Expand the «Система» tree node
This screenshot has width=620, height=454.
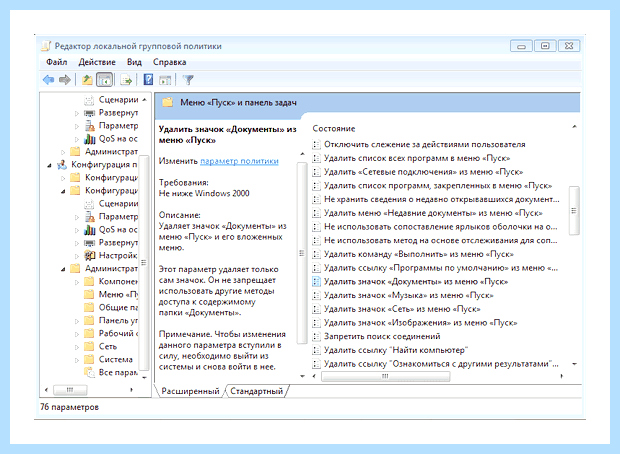pyautogui.click(x=77, y=360)
